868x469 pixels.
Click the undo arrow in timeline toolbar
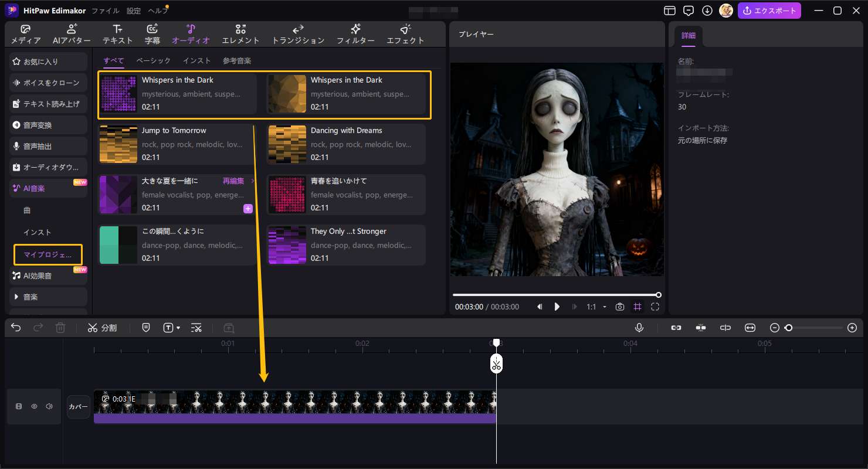click(16, 328)
